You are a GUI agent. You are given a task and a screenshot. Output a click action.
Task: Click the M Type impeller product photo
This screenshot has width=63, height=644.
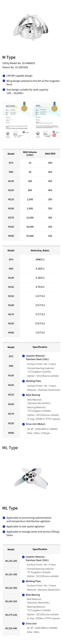pyautogui.click(x=31, y=27)
